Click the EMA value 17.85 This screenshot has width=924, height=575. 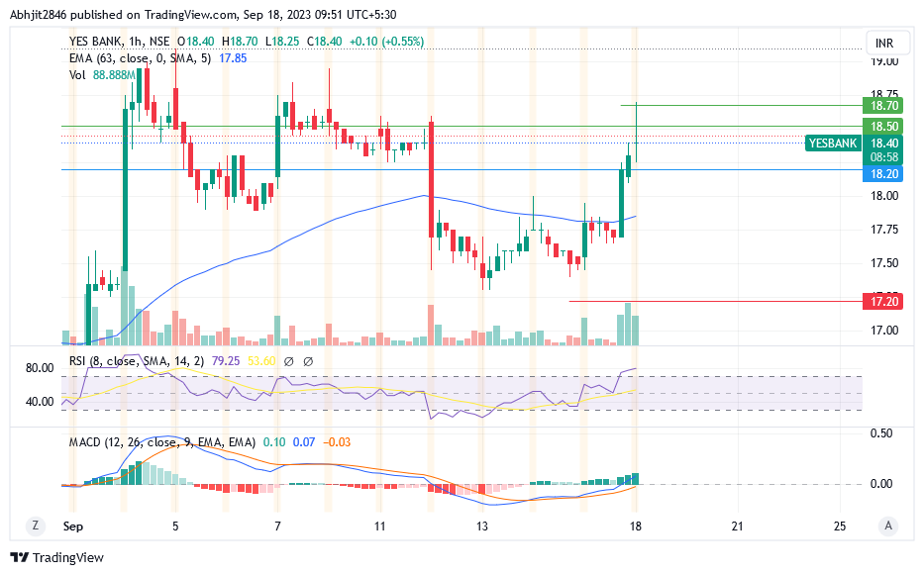tap(233, 57)
